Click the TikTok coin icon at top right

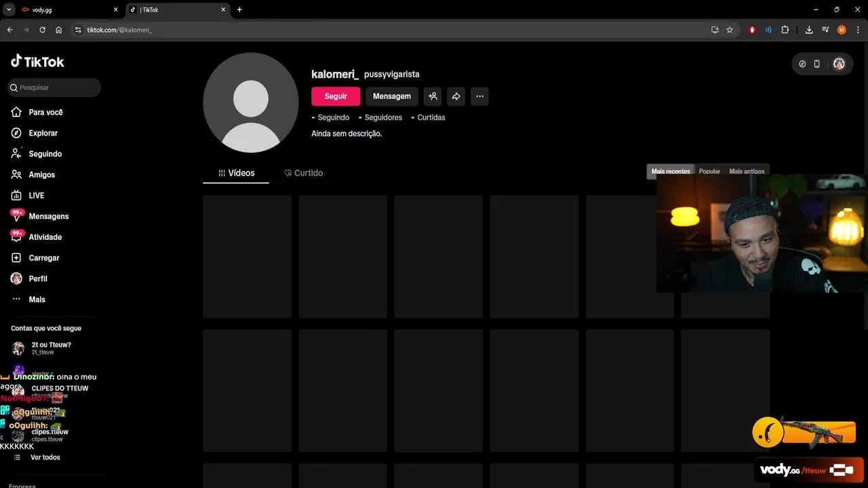click(802, 64)
